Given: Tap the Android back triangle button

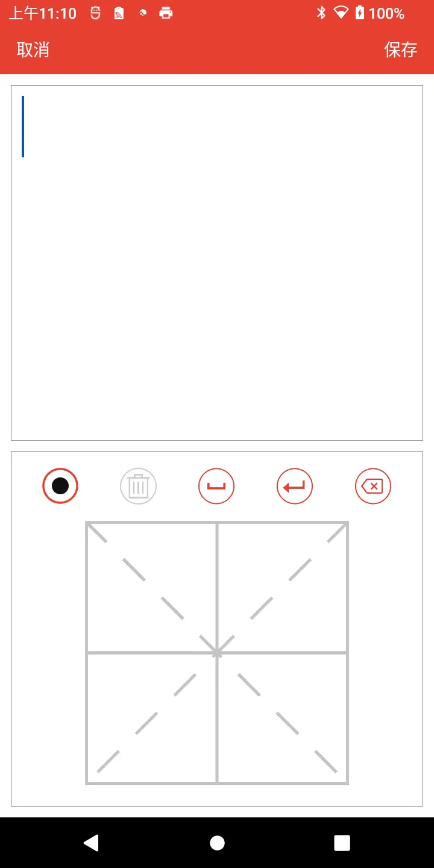Looking at the screenshot, I should (91, 843).
